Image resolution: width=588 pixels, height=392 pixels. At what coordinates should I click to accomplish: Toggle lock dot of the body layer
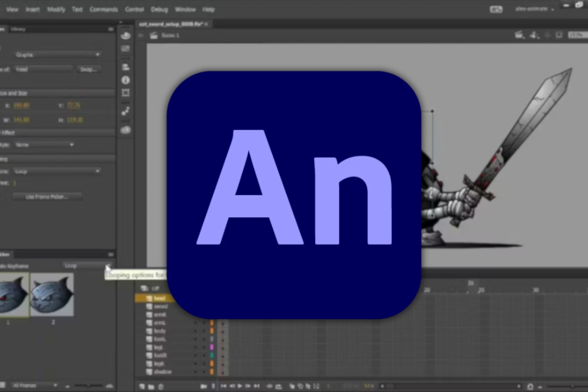pyautogui.click(x=204, y=331)
